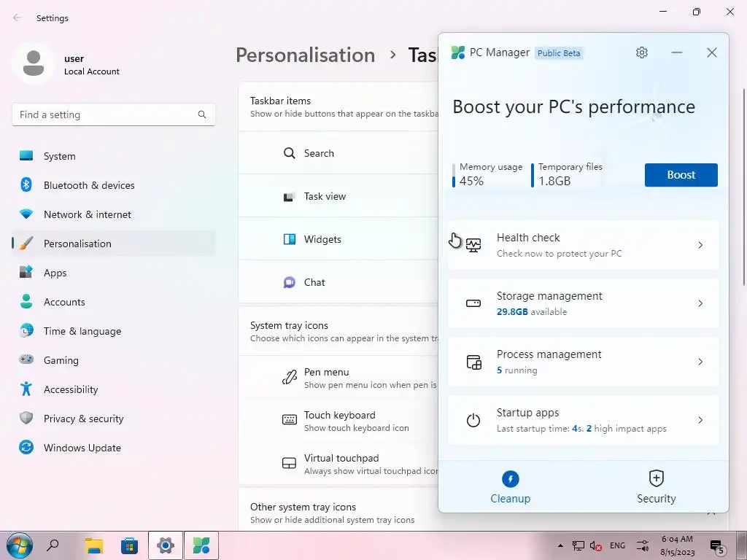Click the Chat icon in Taskbar items
Image resolution: width=747 pixels, height=560 pixels.
point(289,282)
